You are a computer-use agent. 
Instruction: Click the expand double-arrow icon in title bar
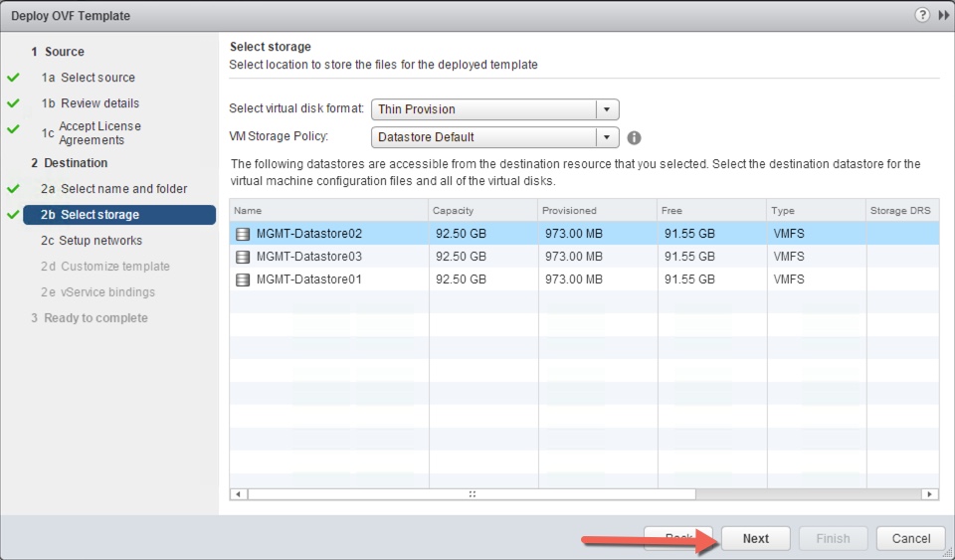[943, 15]
